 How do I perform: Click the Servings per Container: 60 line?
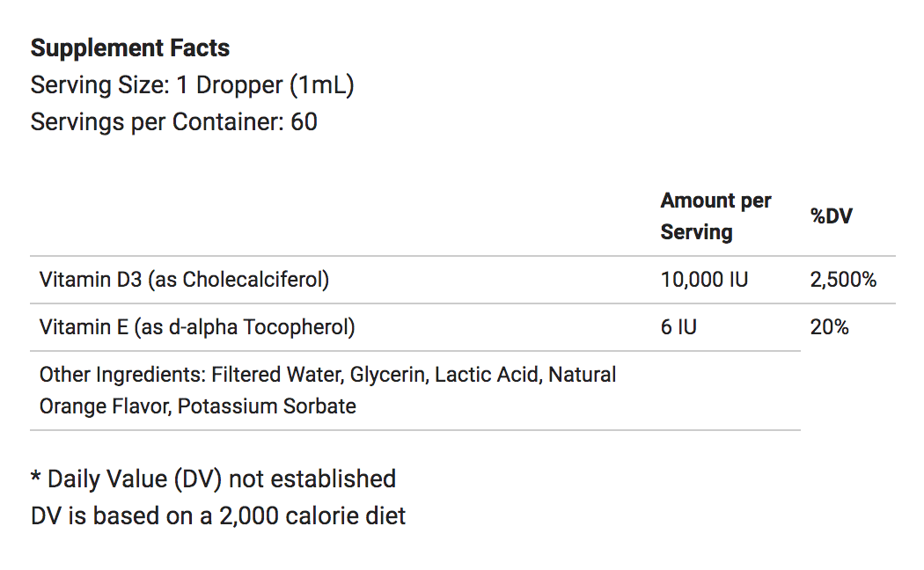click(x=174, y=122)
